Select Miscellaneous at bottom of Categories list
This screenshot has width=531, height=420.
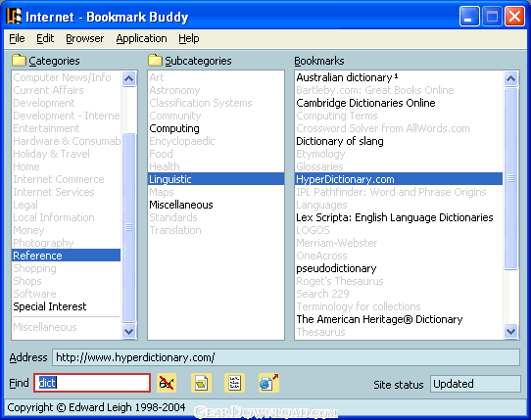click(67, 327)
